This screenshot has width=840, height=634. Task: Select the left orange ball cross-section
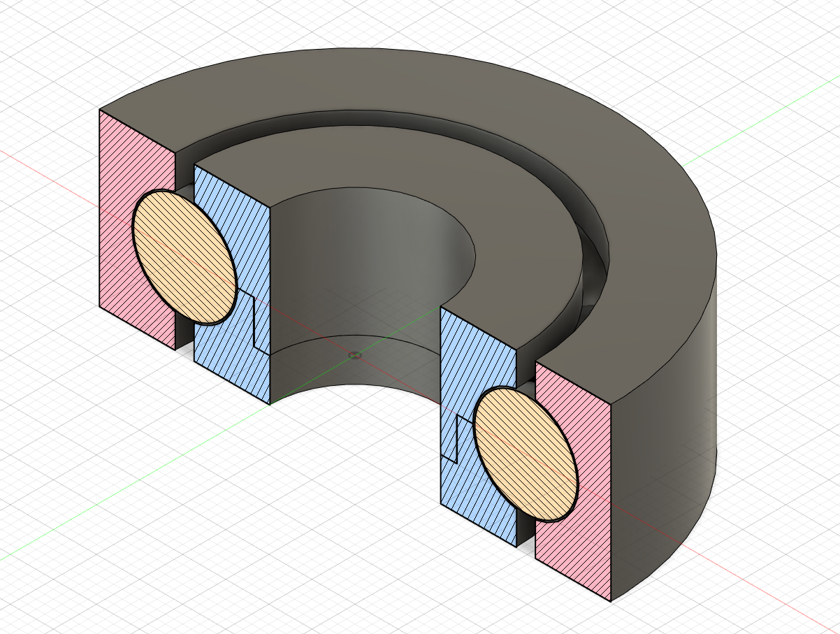(184, 257)
